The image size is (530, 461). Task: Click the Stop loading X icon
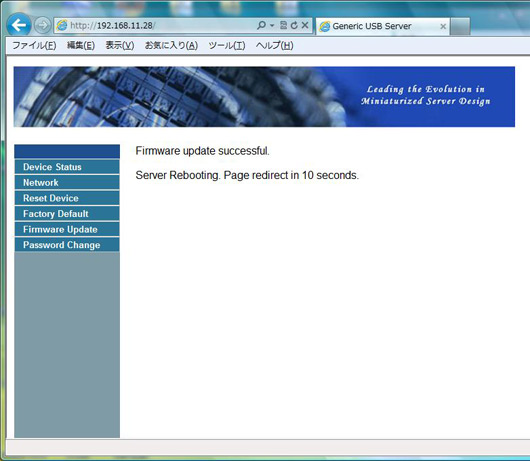click(305, 25)
